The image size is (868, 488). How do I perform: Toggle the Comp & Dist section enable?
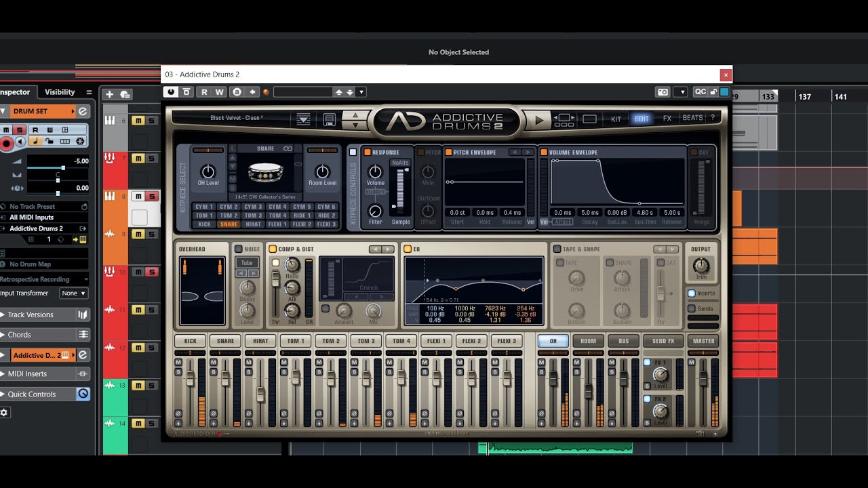click(273, 249)
